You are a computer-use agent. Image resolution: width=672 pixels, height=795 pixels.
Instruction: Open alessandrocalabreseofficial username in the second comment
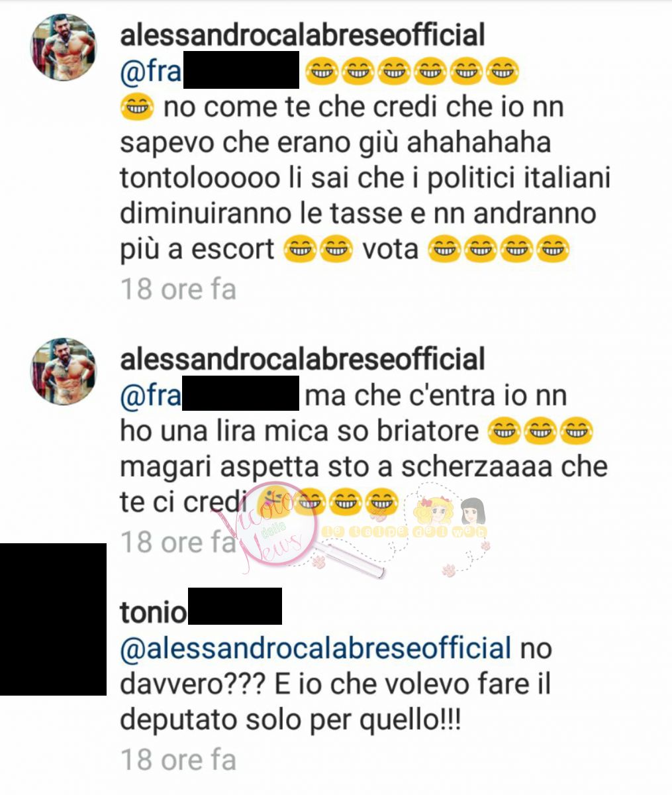[x=303, y=358]
